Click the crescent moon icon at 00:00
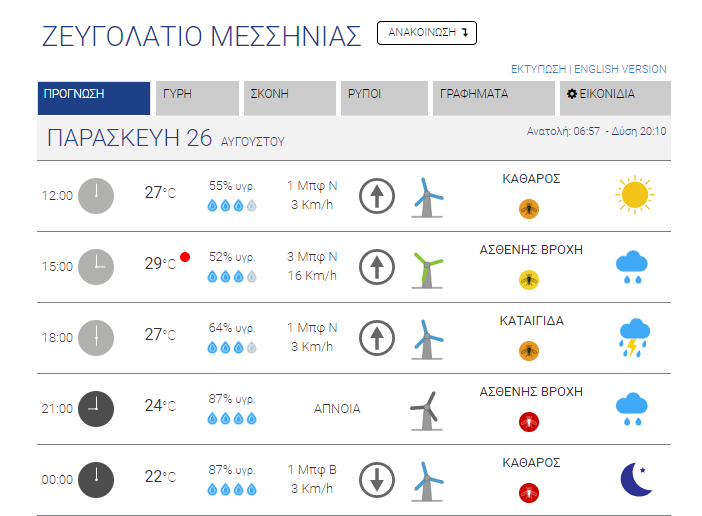The image size is (702, 516). (x=636, y=479)
